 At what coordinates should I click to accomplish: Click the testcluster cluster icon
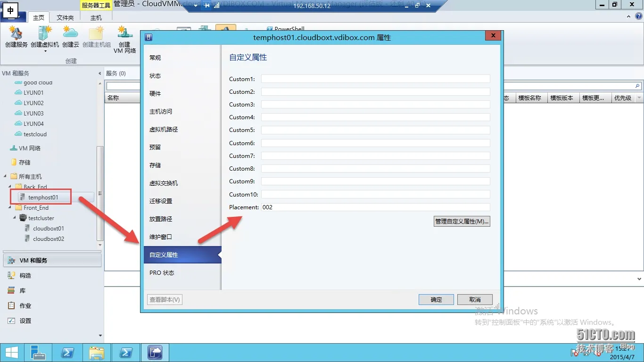point(23,218)
